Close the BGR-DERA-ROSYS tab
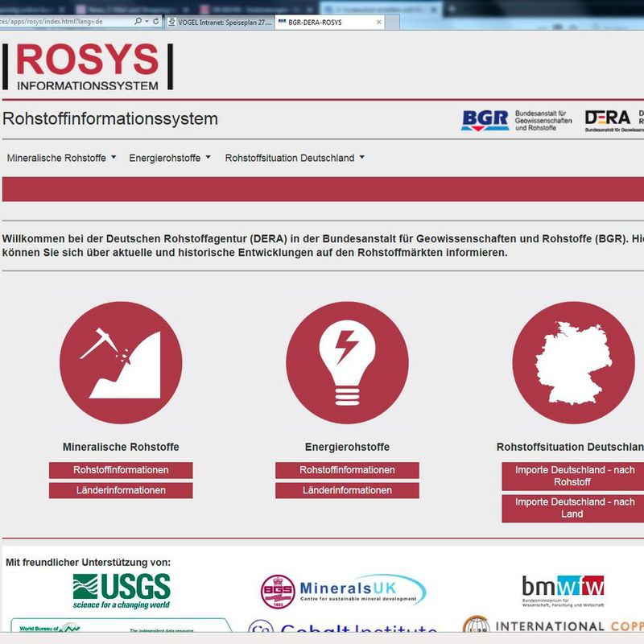Screen dimensions: 644x644 (378, 23)
